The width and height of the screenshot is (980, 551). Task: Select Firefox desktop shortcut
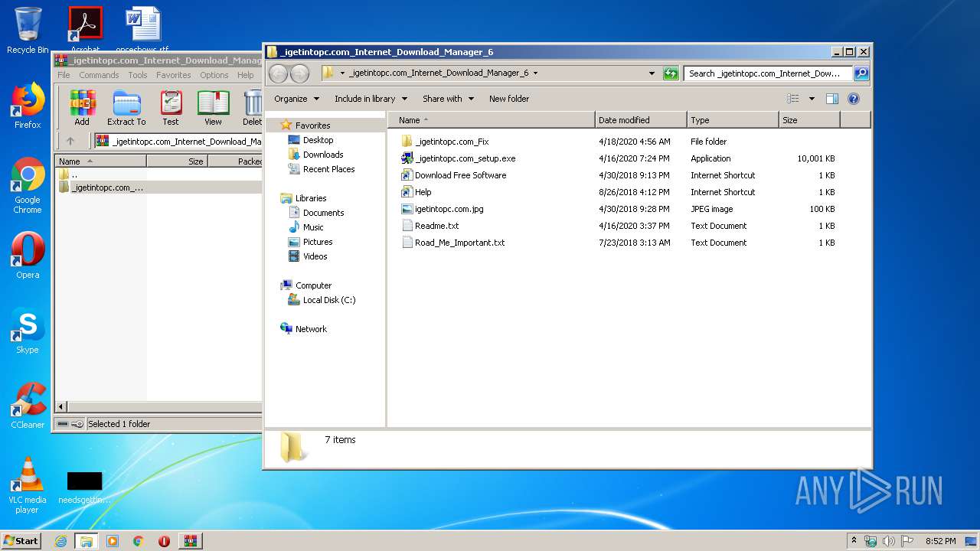click(x=28, y=106)
